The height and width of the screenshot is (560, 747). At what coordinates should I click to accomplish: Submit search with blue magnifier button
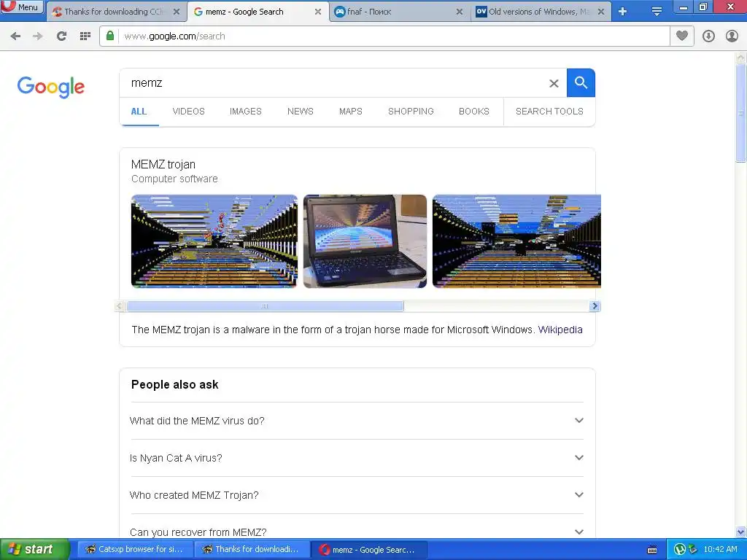(x=581, y=83)
